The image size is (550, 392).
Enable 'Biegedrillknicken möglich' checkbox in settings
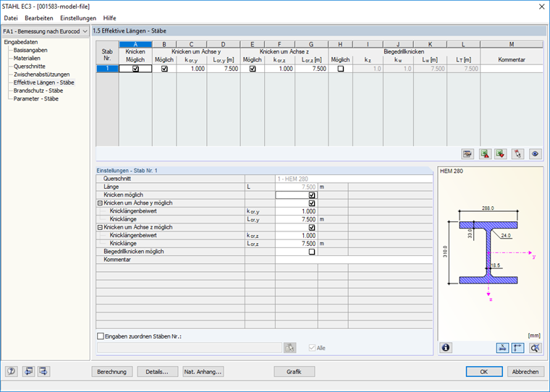pos(312,252)
